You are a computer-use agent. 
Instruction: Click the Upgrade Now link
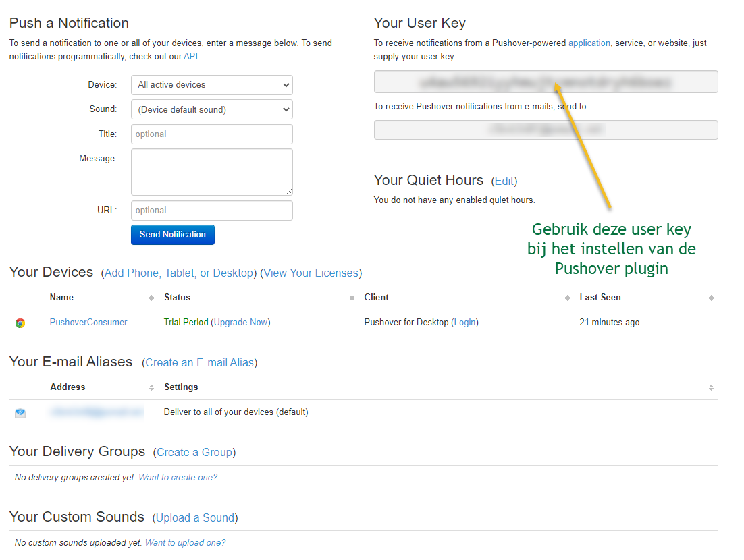pyautogui.click(x=240, y=323)
